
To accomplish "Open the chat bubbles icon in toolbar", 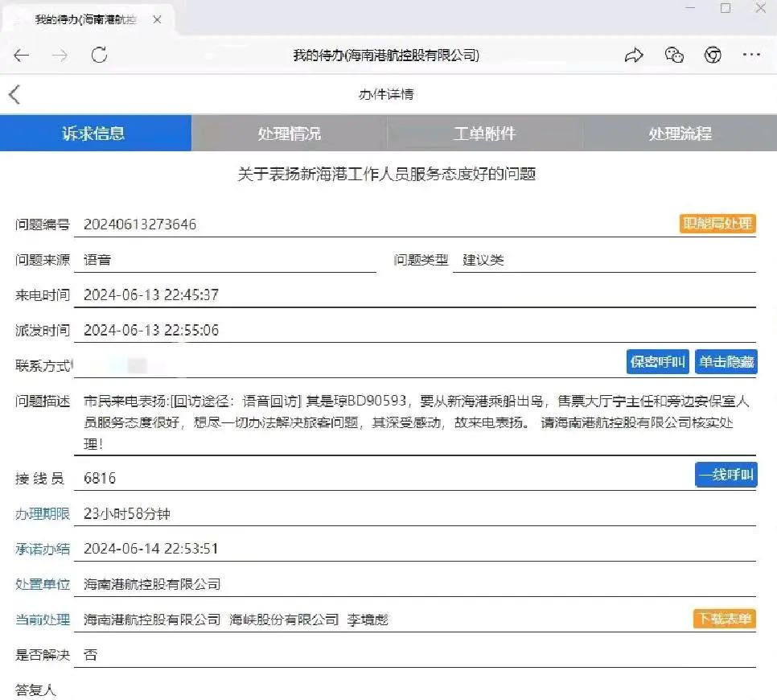I will pyautogui.click(x=674, y=56).
